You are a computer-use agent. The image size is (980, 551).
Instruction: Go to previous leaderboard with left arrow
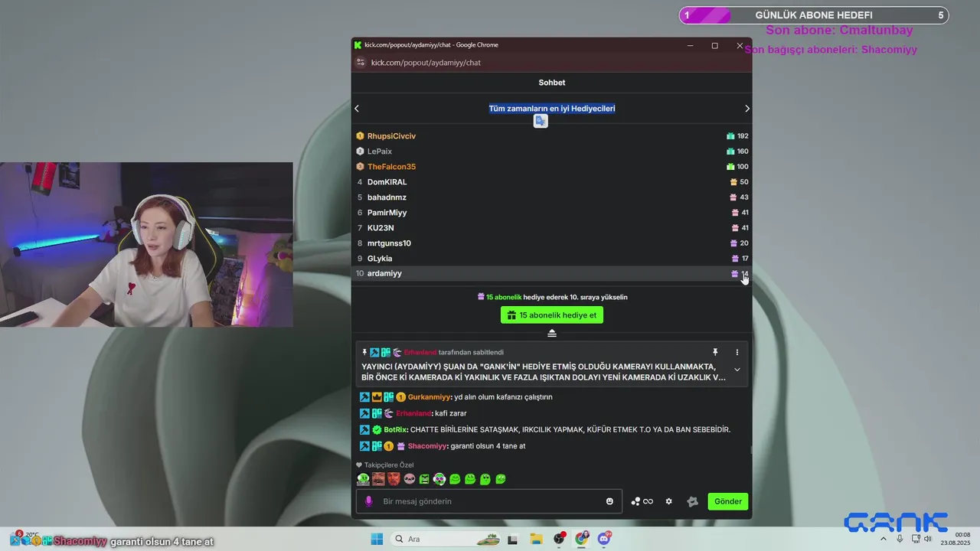click(357, 109)
